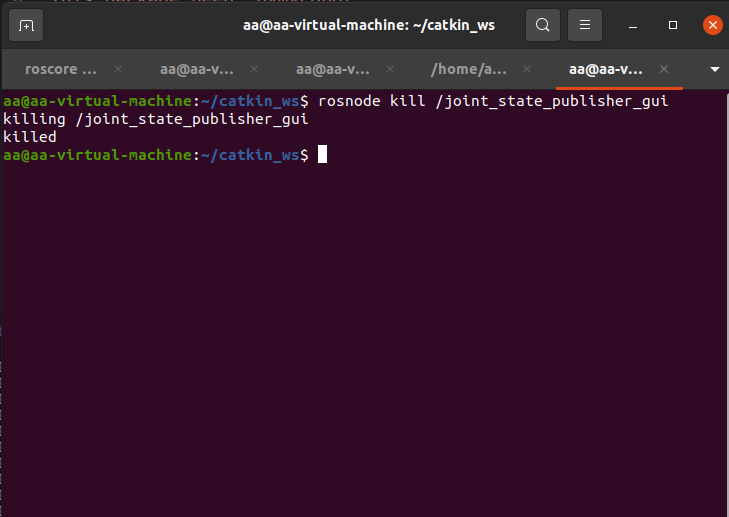Click the terminal scrollbar on the right edge
Image resolution: width=729 pixels, height=517 pixels.
click(x=727, y=303)
